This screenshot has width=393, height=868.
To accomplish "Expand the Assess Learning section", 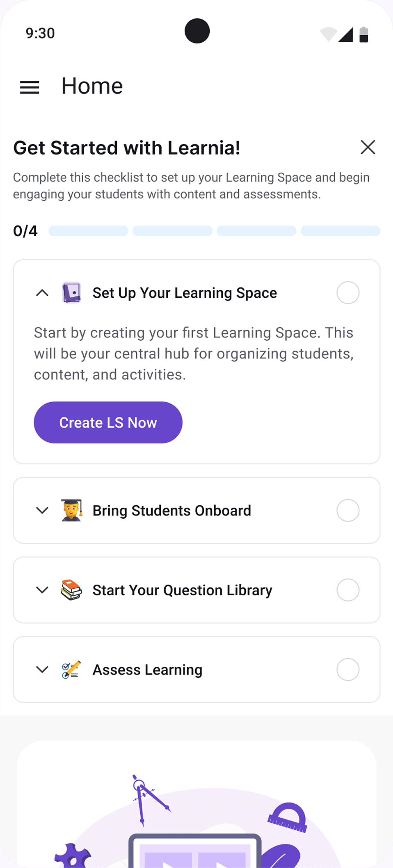I will [42, 670].
